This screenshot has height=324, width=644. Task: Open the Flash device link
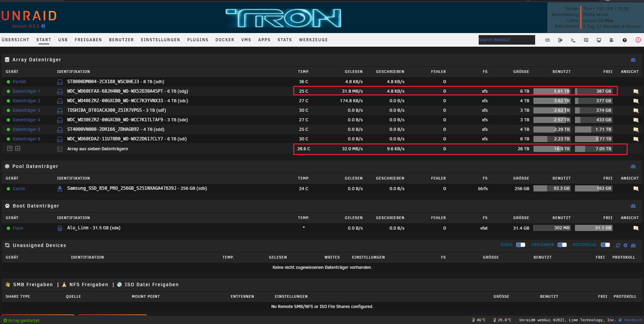coord(18,228)
